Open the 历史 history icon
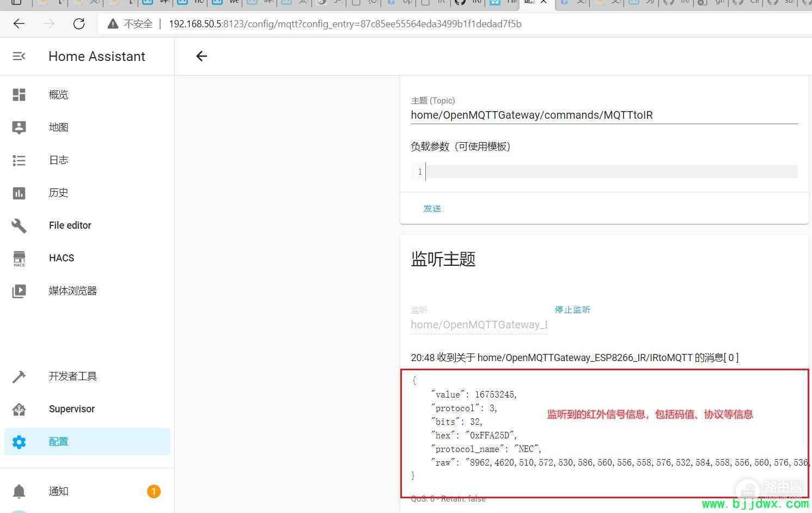This screenshot has height=513, width=812. (19, 193)
